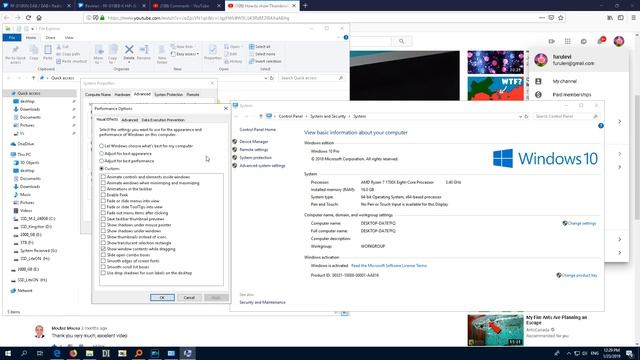
Task: Click YouTube create video camera icon
Action: (551, 41)
